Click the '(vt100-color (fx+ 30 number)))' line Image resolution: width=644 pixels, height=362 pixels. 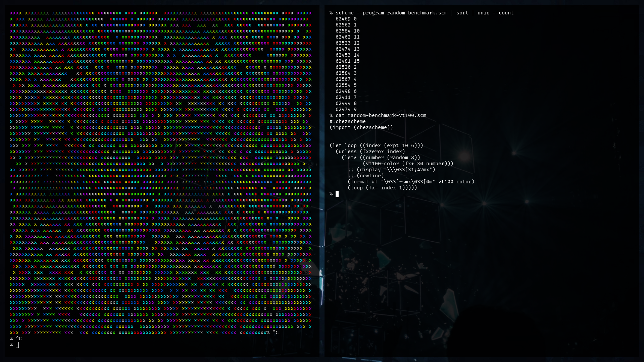pyautogui.click(x=408, y=164)
